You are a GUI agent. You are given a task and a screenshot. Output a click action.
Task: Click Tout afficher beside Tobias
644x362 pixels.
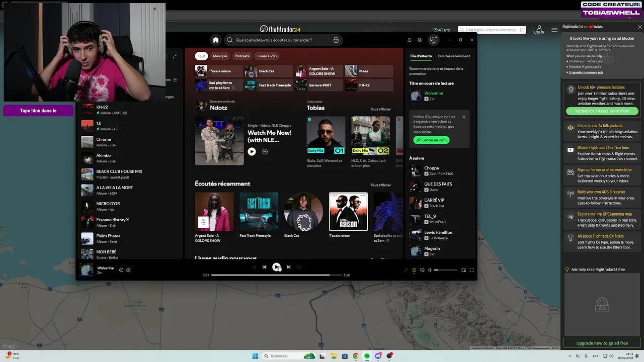[x=381, y=109]
